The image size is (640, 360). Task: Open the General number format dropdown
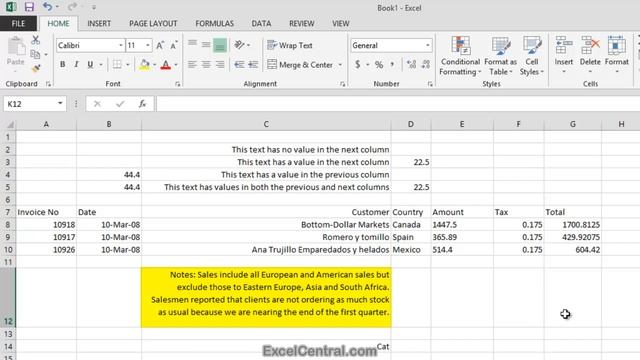point(427,45)
